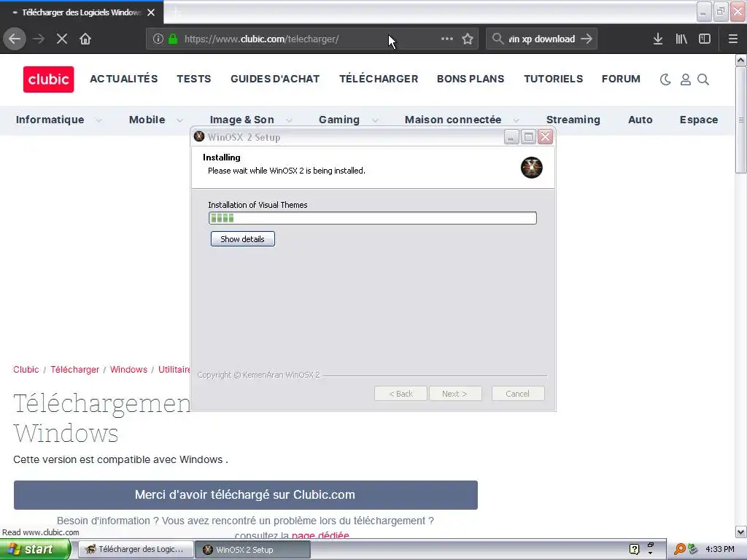Open a new browser tab with plus
The width and height of the screenshot is (747, 560).
pyautogui.click(x=177, y=12)
